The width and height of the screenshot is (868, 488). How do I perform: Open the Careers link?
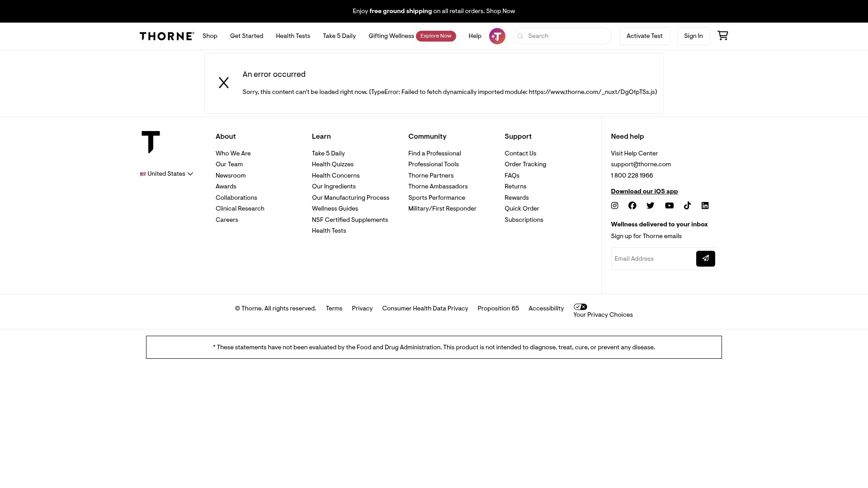[x=226, y=220]
